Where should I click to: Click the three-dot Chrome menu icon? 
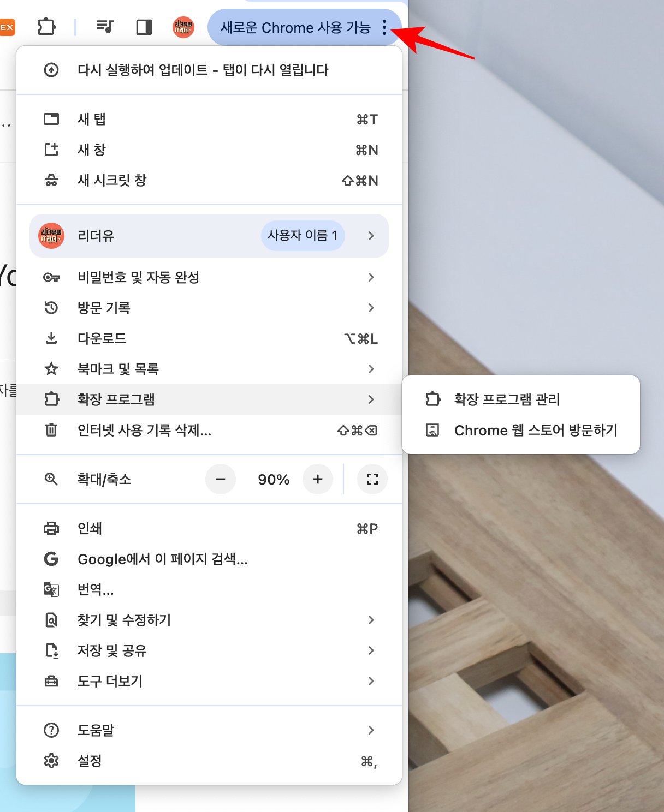[x=384, y=27]
